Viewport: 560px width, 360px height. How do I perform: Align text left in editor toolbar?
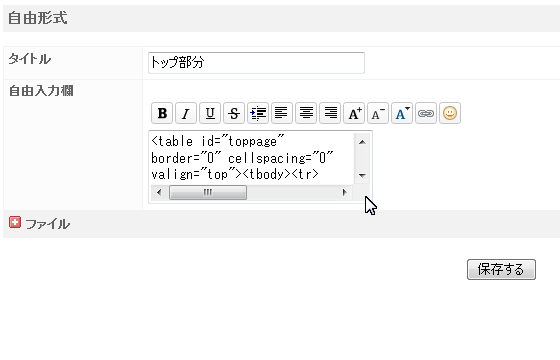tap(282, 113)
